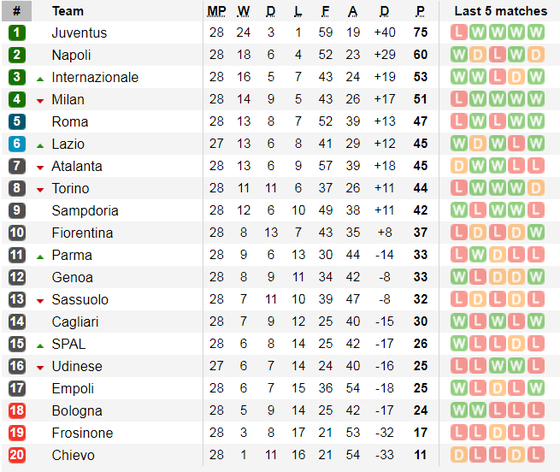Screen dimensions: 560x472
Task: Click Juventus's first last-5 result, the L badge
Action: point(459,32)
